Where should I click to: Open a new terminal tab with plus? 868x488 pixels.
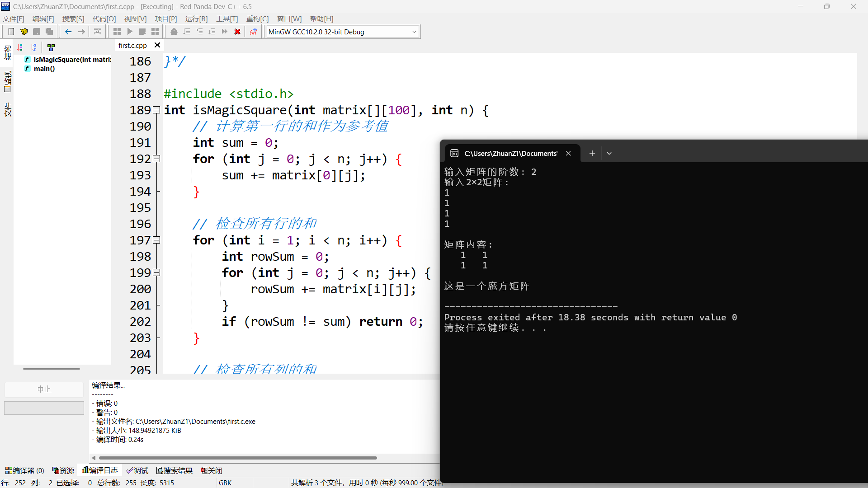[x=592, y=153]
